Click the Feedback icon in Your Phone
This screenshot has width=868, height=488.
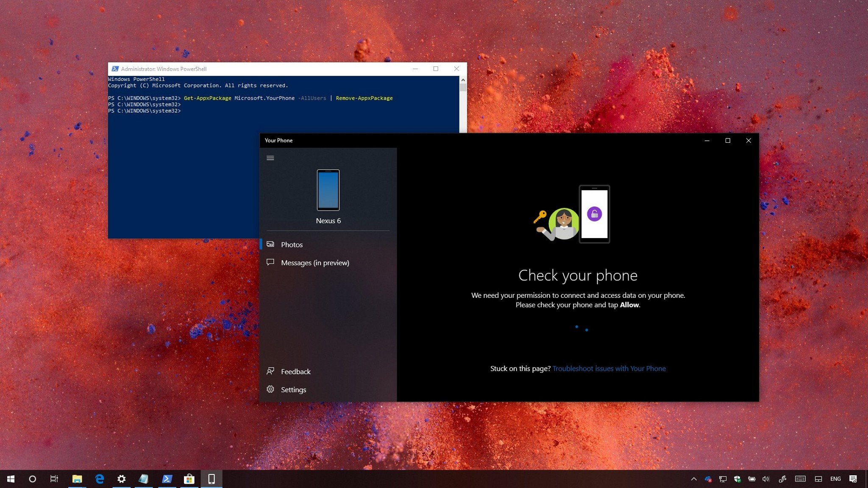point(271,371)
